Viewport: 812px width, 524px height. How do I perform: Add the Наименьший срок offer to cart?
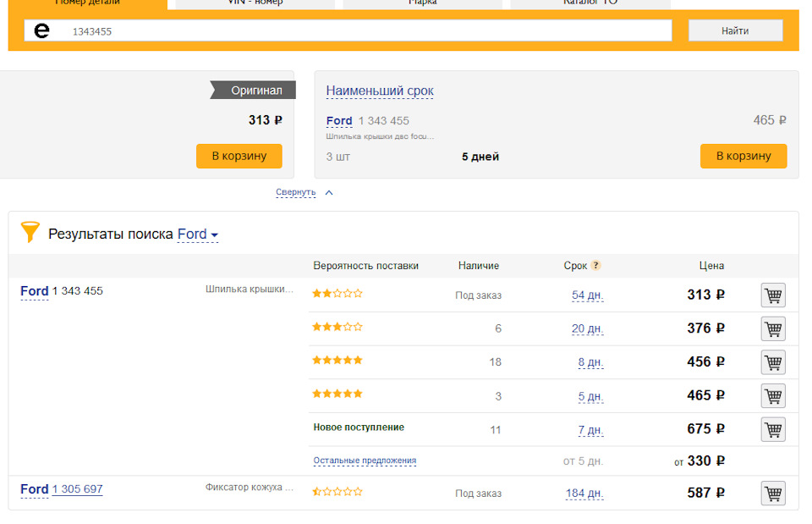[743, 156]
